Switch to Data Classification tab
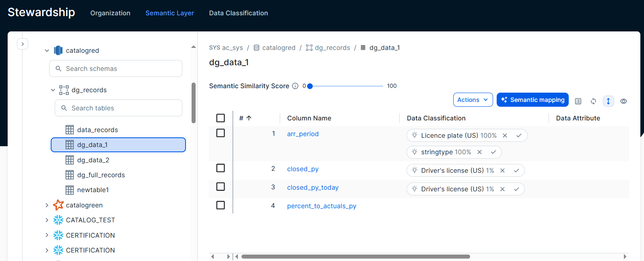The height and width of the screenshot is (261, 644). pyautogui.click(x=238, y=13)
